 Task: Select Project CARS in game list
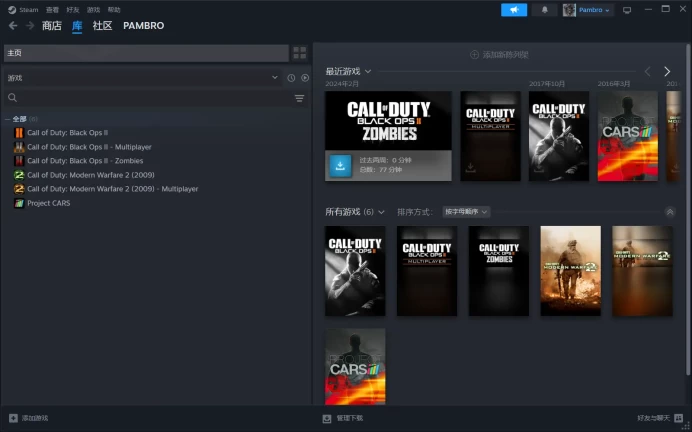(x=49, y=203)
